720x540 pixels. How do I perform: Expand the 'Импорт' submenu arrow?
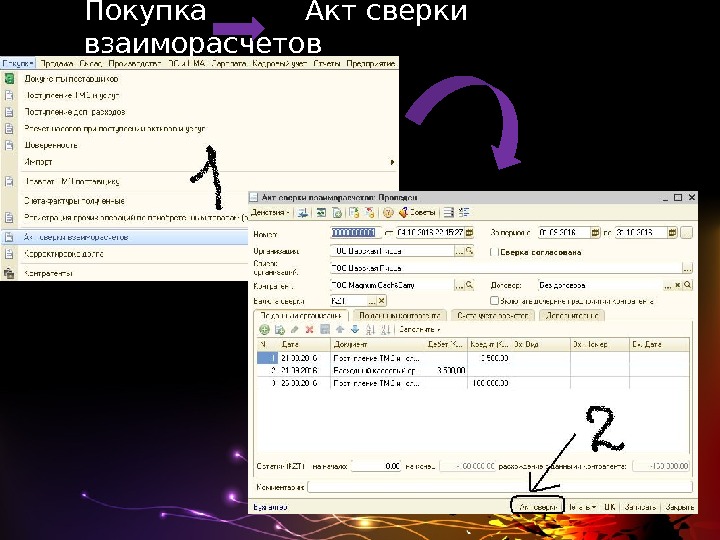point(392,162)
